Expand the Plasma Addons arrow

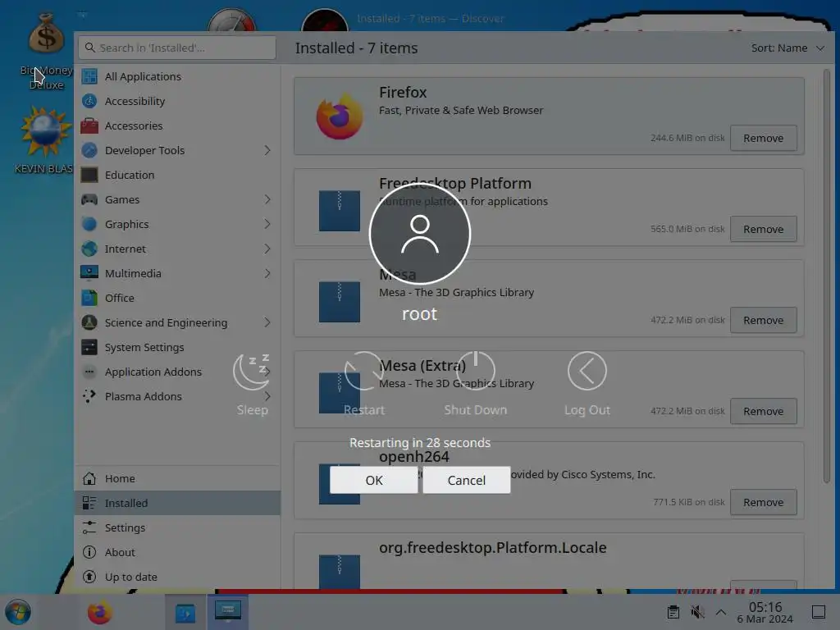coord(267,396)
